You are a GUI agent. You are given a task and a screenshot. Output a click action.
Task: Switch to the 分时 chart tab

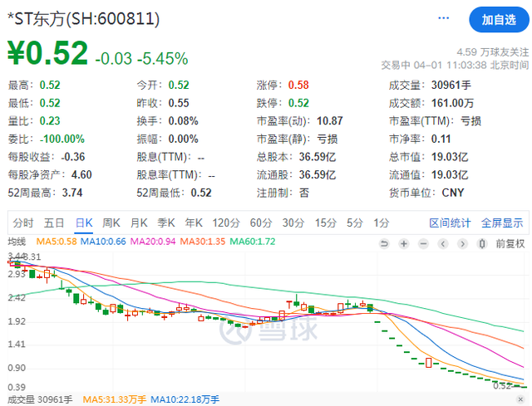23,223
